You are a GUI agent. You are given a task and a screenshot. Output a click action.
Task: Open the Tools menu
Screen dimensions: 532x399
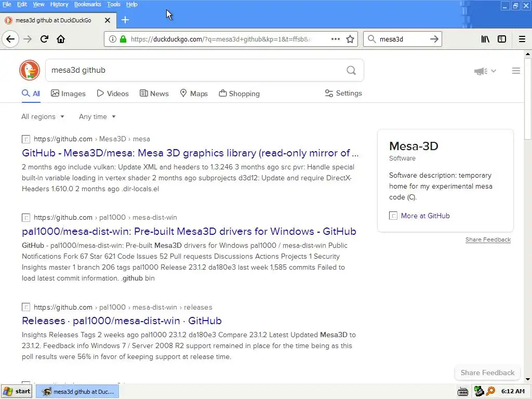click(113, 4)
